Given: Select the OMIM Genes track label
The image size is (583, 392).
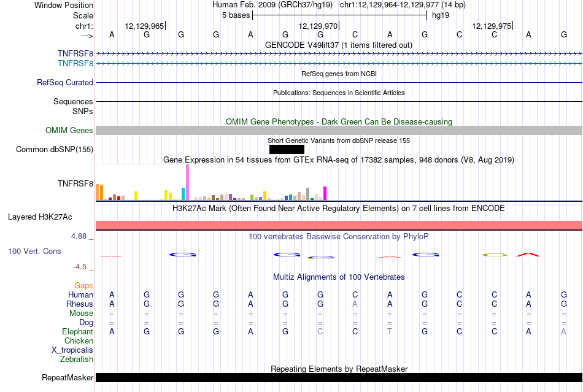Looking at the screenshot, I should pyautogui.click(x=69, y=131).
